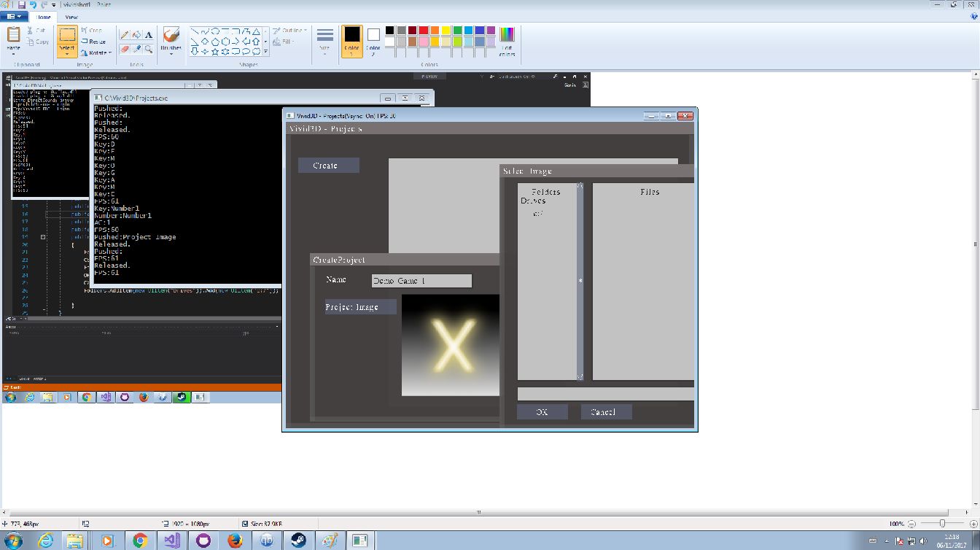Screen dimensions: 980x550
Task: Activate the Magnifier tool
Action: tap(149, 49)
